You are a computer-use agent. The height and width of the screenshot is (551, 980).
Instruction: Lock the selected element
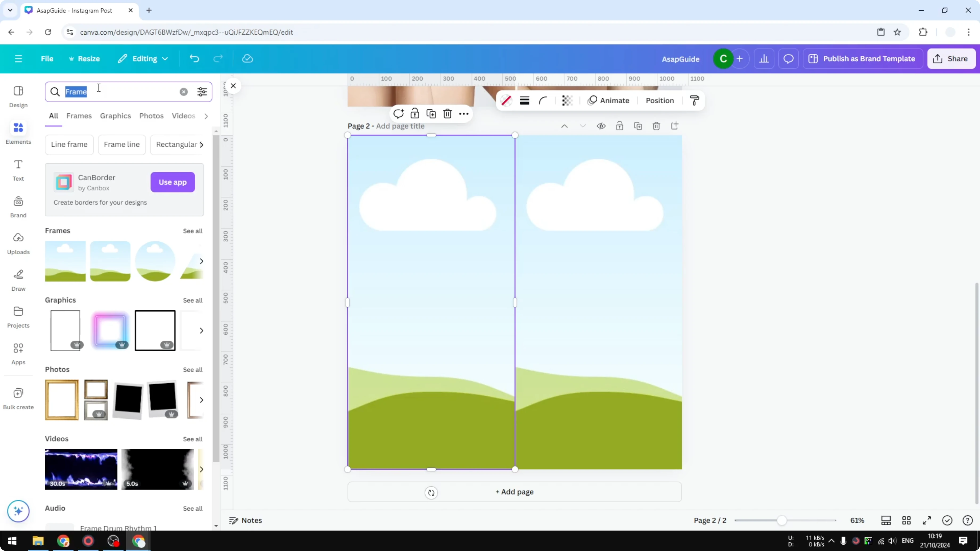tap(414, 113)
